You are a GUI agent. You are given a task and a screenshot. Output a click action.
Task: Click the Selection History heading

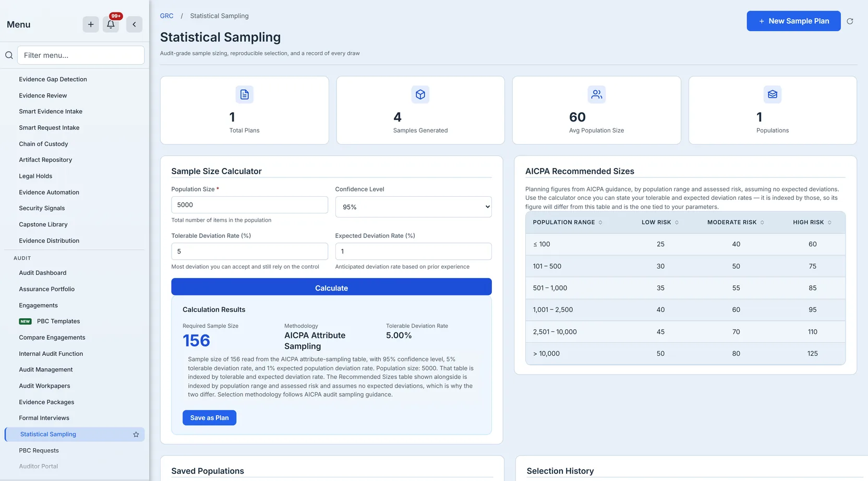coord(560,471)
